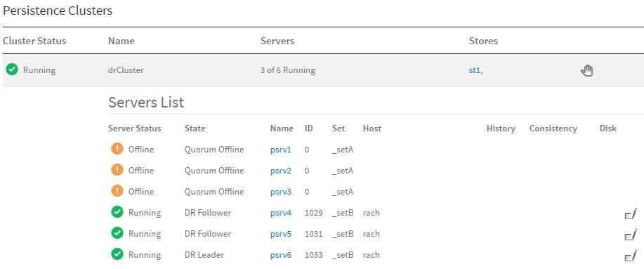Screen dimensions: 644x269
Task: Open the psrv3 server link
Action: click(280, 192)
